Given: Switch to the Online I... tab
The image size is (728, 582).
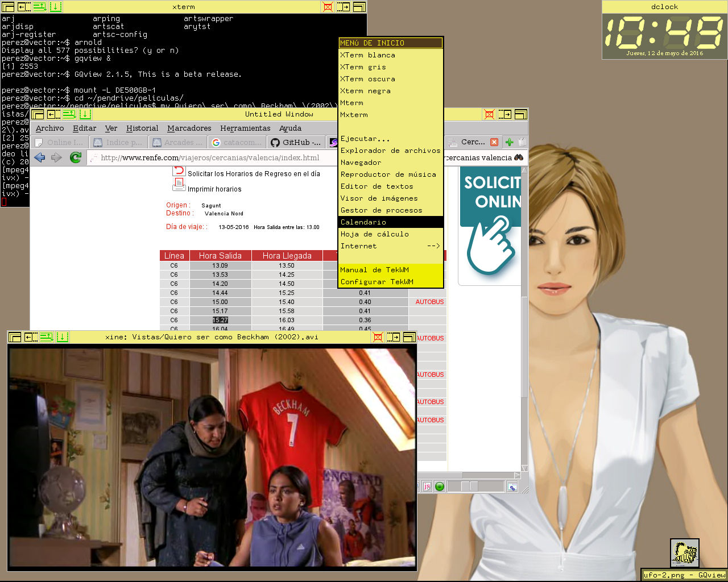Looking at the screenshot, I should 59,142.
